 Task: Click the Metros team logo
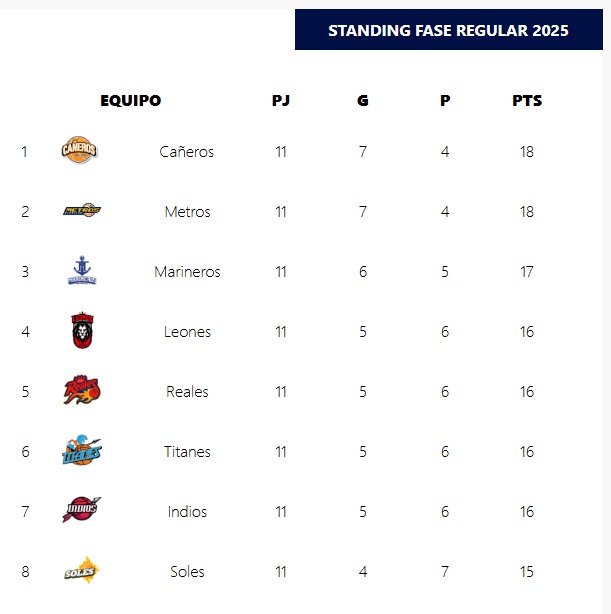81,211
